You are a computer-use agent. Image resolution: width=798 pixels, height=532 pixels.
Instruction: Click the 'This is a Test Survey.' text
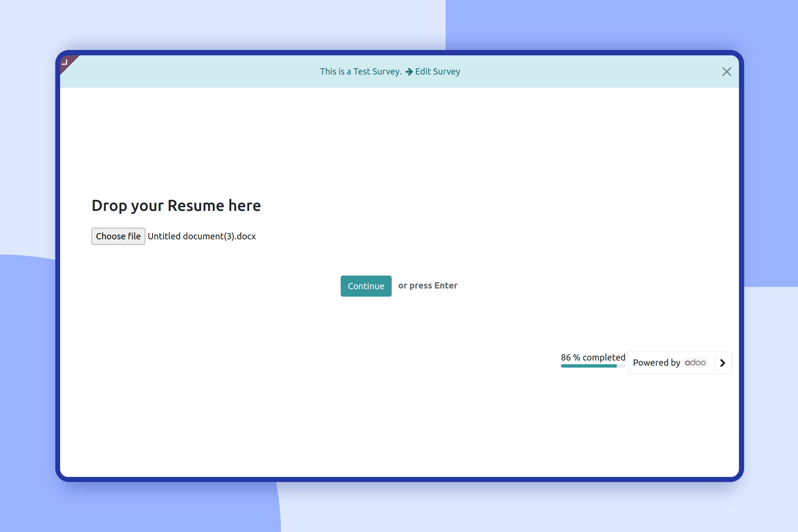tap(360, 72)
